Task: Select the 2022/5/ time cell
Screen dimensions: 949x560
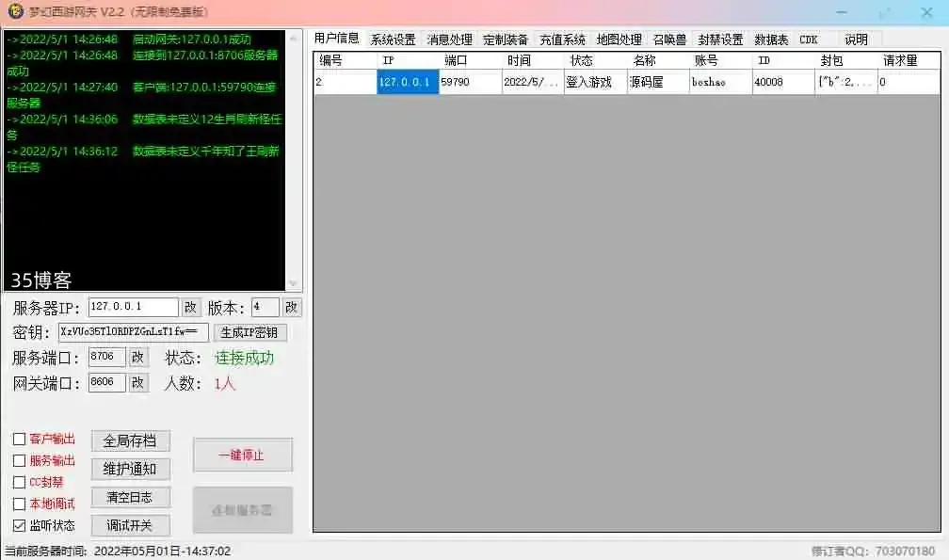Action: 533,82
